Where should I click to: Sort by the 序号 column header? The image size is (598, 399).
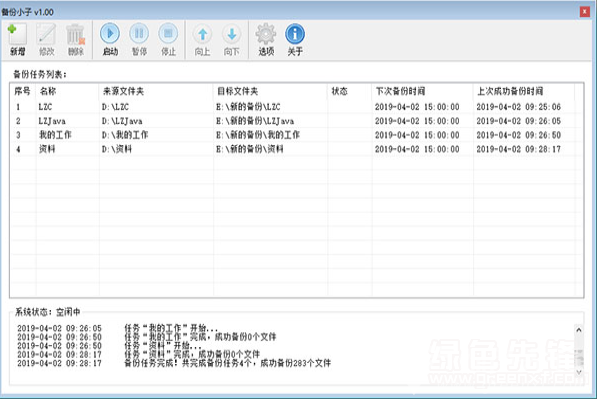(22, 91)
